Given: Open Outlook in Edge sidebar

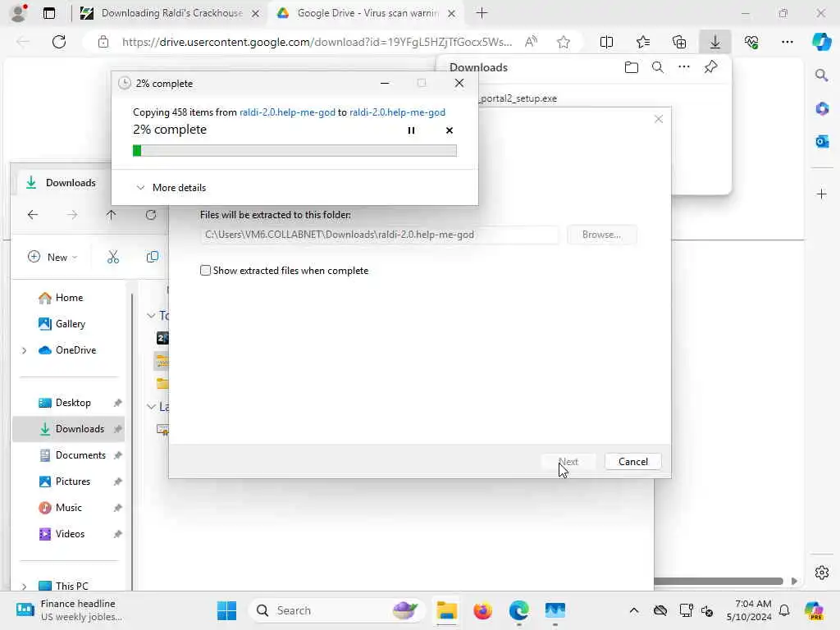Looking at the screenshot, I should 821,141.
